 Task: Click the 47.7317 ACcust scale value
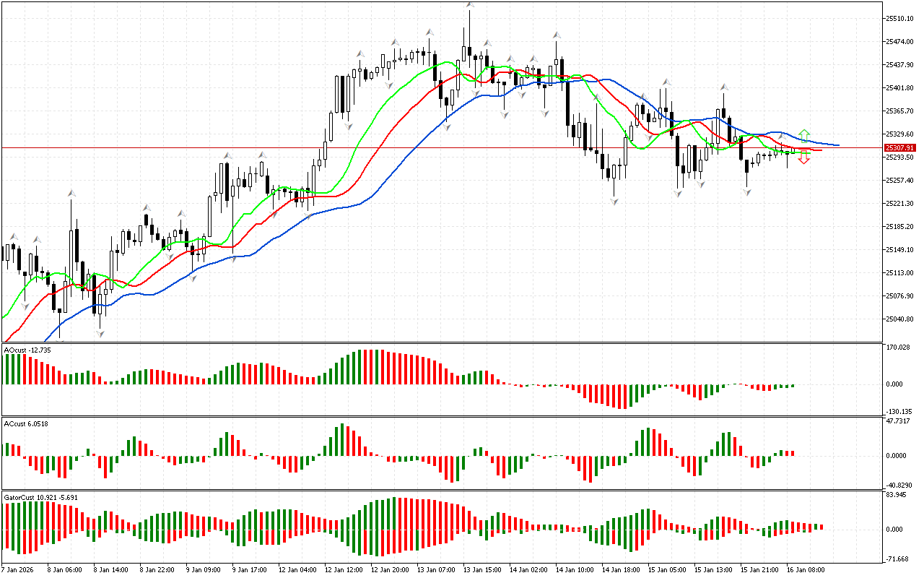coord(898,420)
